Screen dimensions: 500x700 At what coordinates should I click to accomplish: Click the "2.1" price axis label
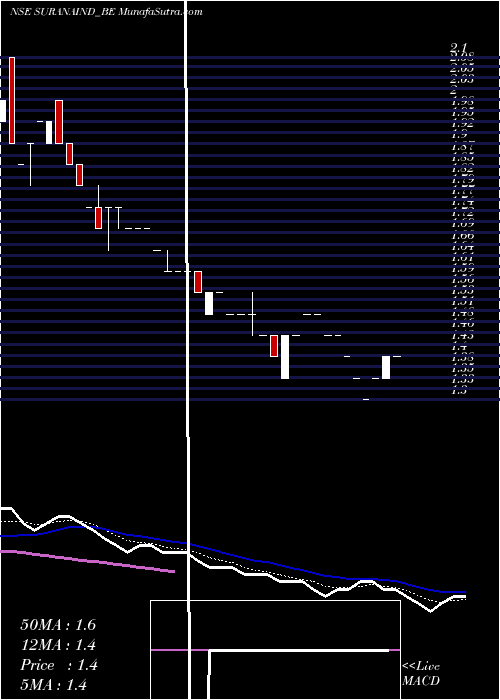458,48
